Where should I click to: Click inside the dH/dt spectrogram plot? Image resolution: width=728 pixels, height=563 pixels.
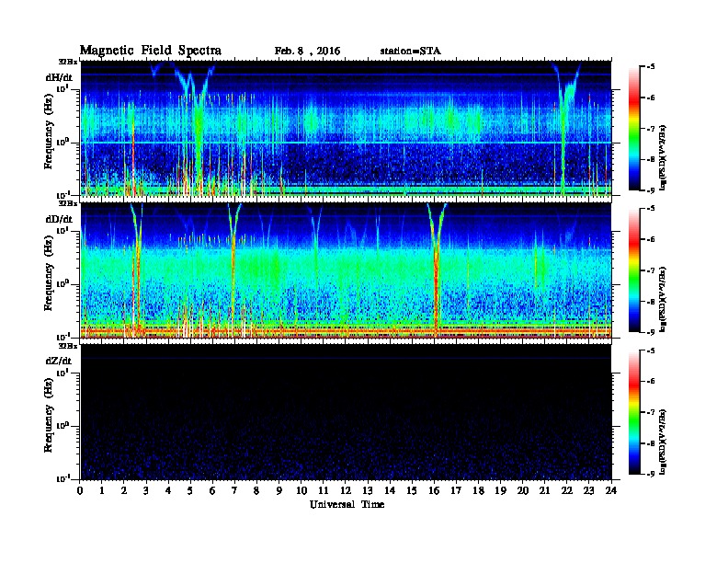click(346, 128)
